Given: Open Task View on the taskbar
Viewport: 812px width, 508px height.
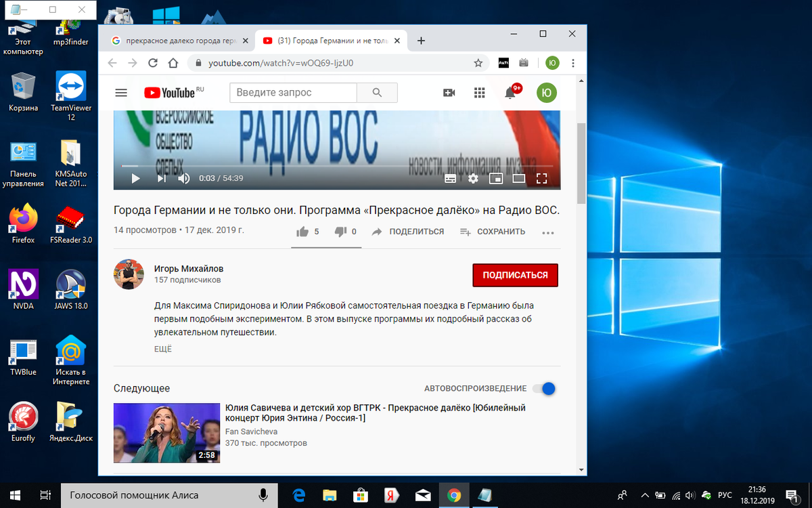Looking at the screenshot, I should click(45, 495).
